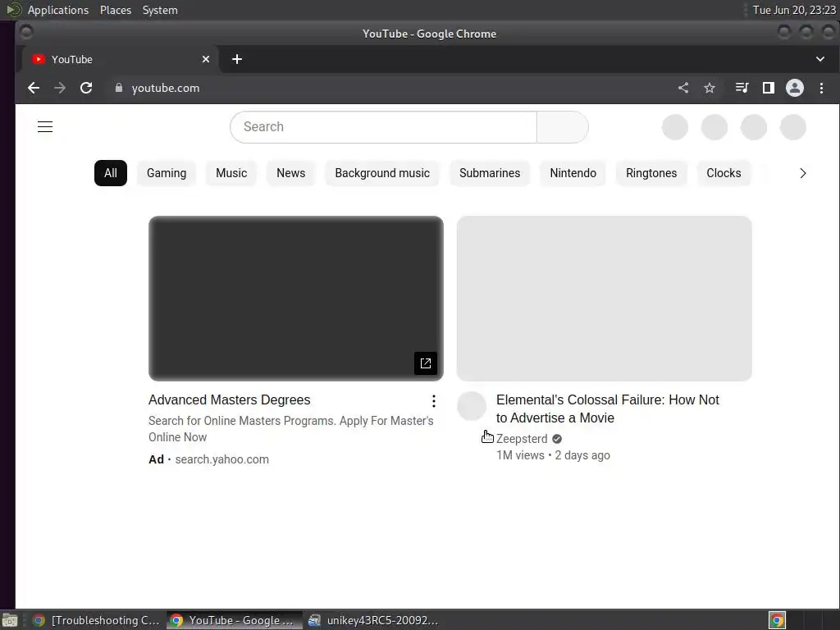840x630 pixels.
Task: Open the Places menu in top panel
Action: [x=116, y=10]
